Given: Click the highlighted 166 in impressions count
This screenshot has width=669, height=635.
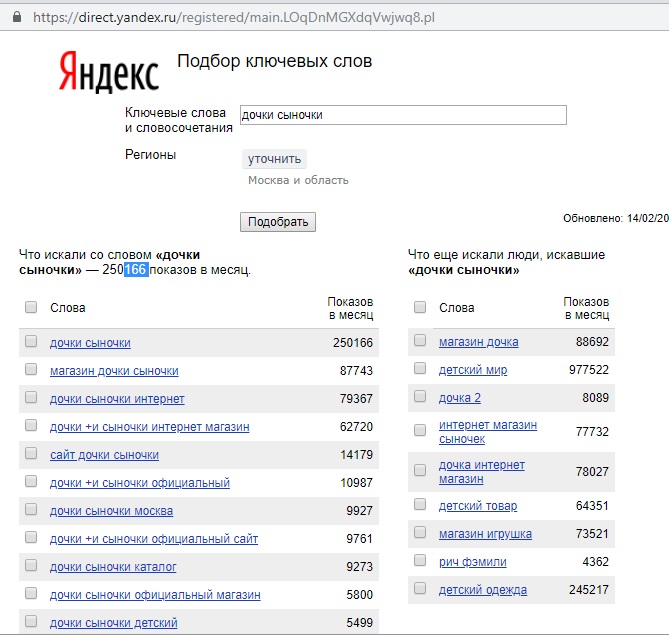Looking at the screenshot, I should [x=136, y=270].
